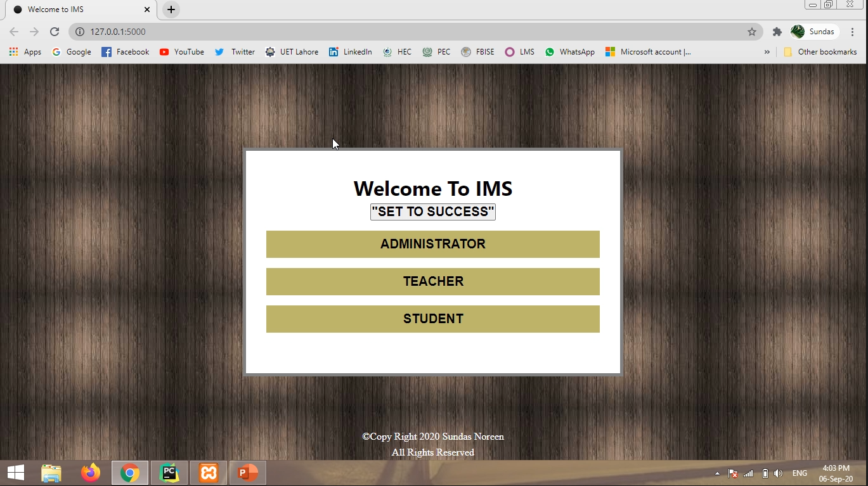
Task: Open the PEC bookmark
Action: (x=436, y=52)
